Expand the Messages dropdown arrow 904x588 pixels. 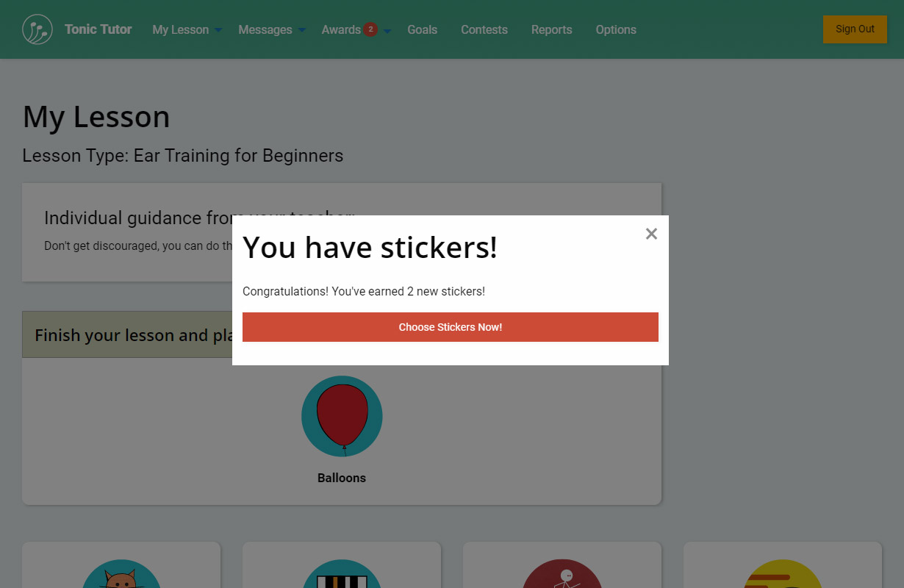click(x=302, y=30)
